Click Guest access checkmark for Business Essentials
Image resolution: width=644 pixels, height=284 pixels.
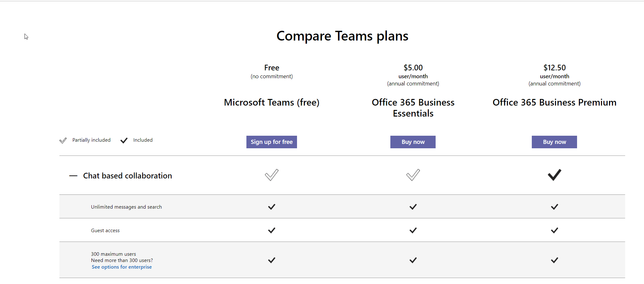[413, 230]
